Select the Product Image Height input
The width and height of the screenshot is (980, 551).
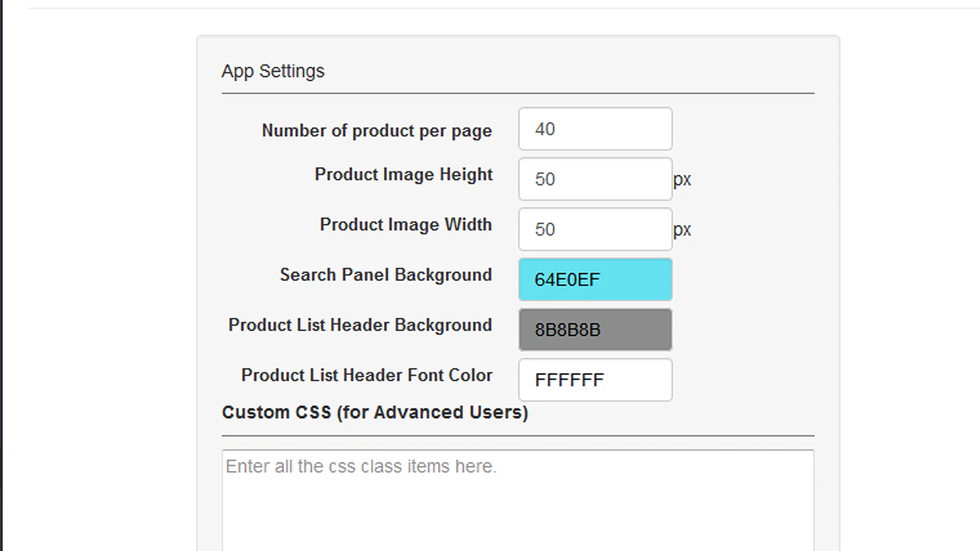click(x=594, y=179)
